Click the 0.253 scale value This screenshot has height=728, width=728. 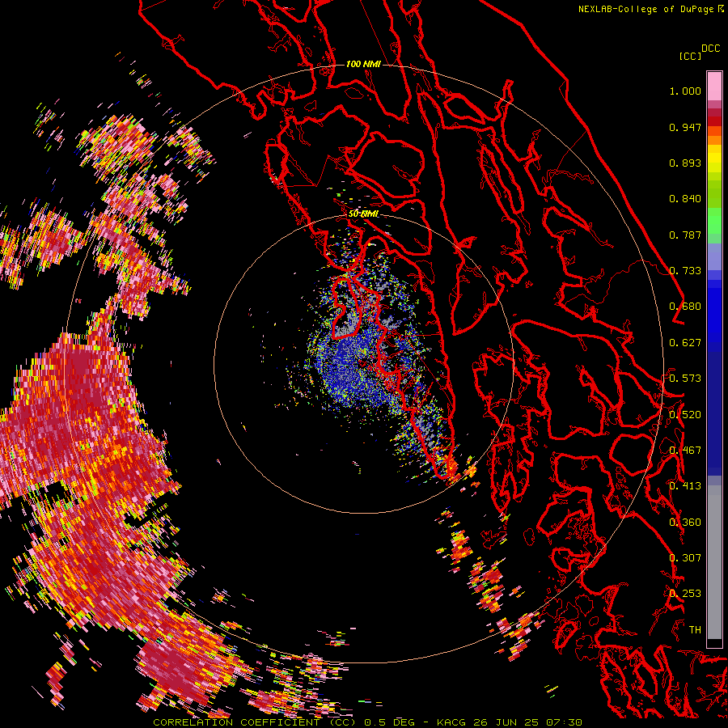(685, 594)
